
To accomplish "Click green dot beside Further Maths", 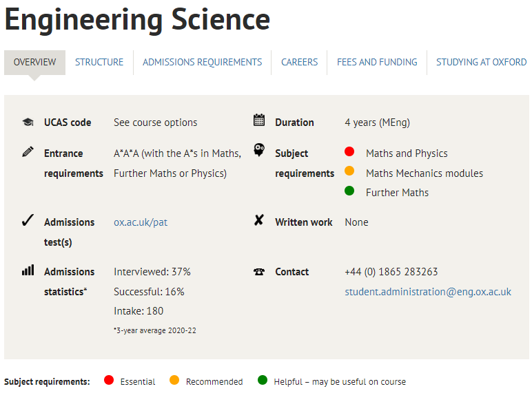I will tap(349, 191).
